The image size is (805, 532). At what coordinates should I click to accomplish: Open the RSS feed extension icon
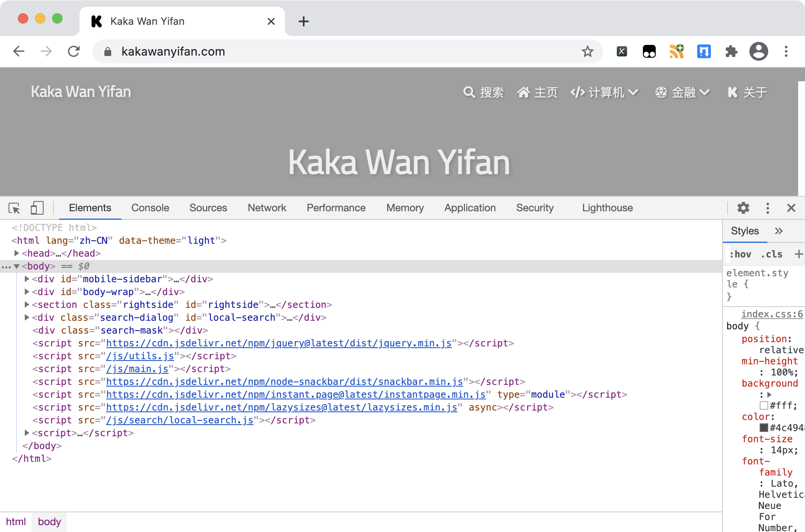pos(676,52)
